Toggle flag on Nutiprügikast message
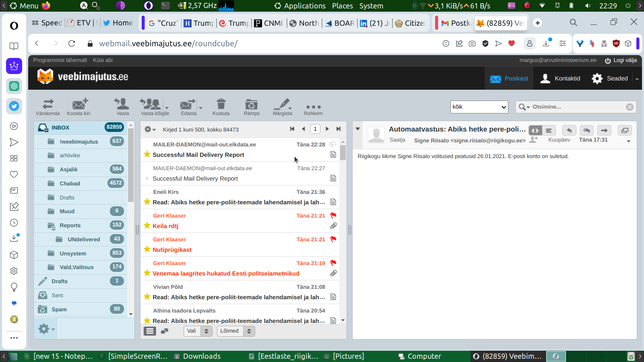The width and height of the screenshot is (644, 362). point(333,239)
